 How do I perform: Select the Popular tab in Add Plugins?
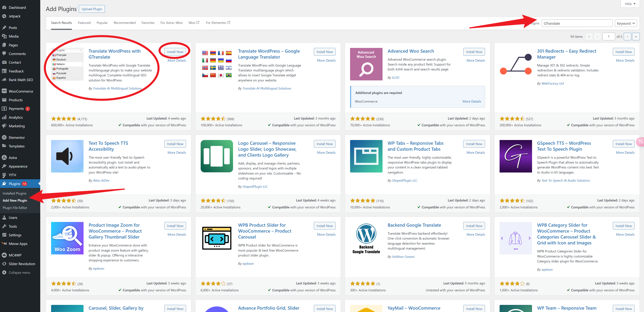click(101, 23)
